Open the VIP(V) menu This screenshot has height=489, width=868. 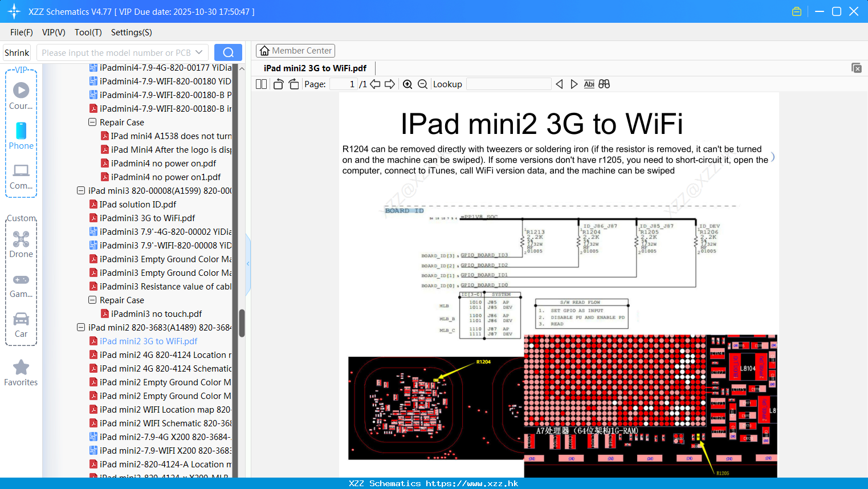click(x=54, y=32)
